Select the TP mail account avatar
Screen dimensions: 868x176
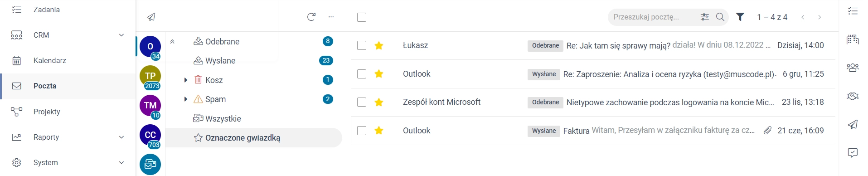tap(150, 76)
